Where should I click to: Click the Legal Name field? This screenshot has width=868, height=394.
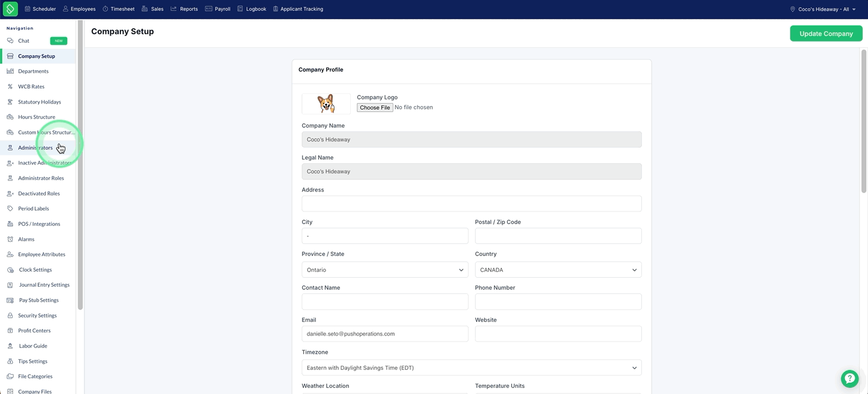coord(472,171)
